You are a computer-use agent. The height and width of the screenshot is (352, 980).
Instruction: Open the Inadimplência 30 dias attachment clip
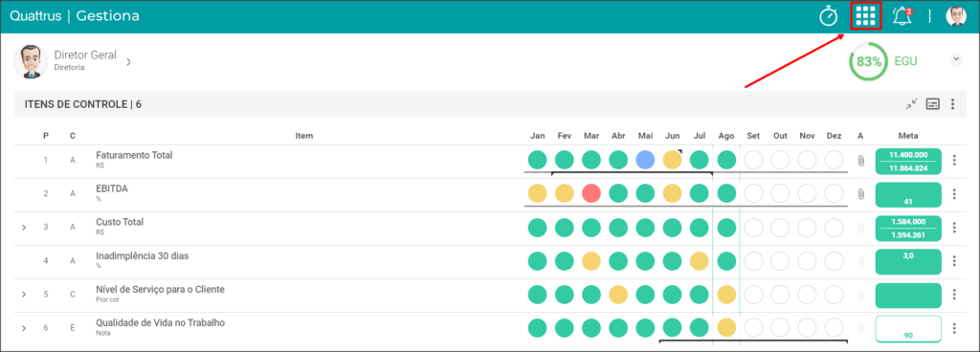coord(860,261)
